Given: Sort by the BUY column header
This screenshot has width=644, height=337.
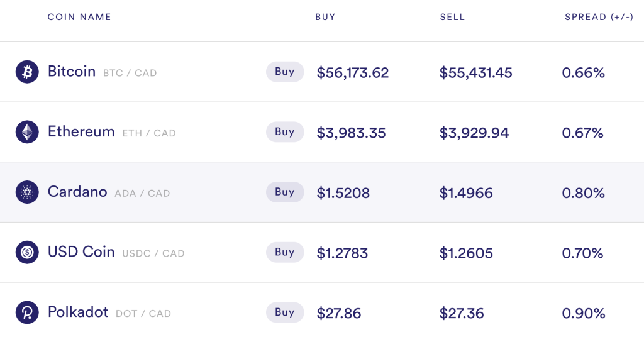Looking at the screenshot, I should pyautogui.click(x=325, y=17).
